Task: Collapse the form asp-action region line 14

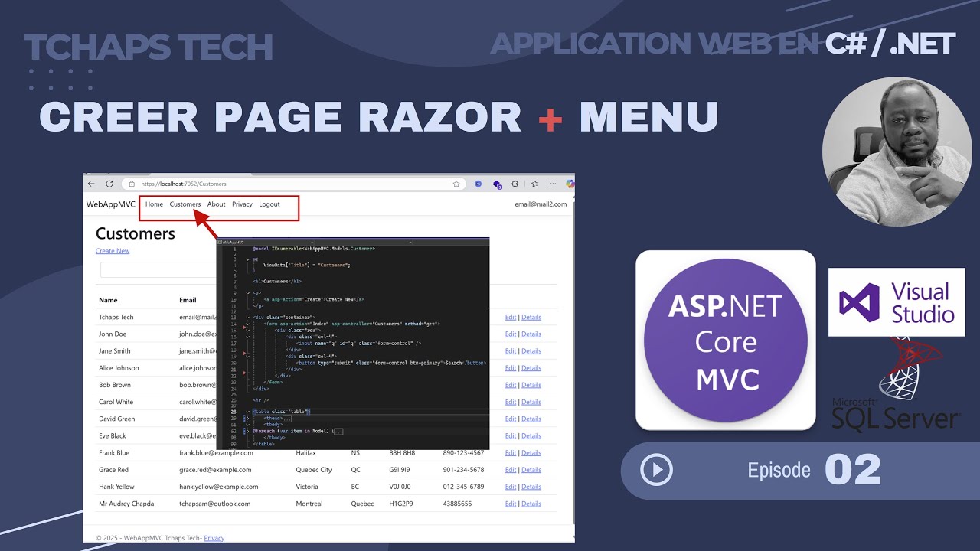Action: (247, 324)
